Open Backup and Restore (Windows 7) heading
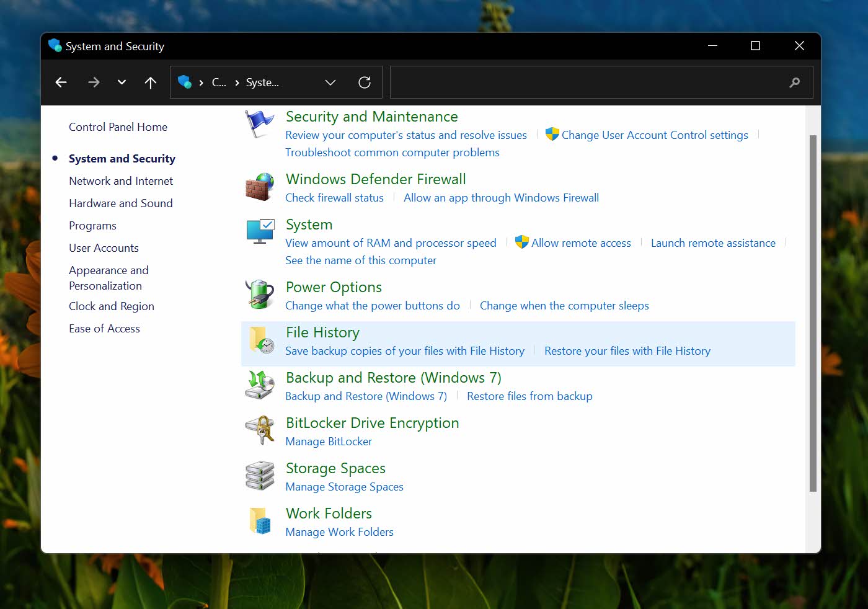Screen dimensions: 868x609 [x=394, y=378]
